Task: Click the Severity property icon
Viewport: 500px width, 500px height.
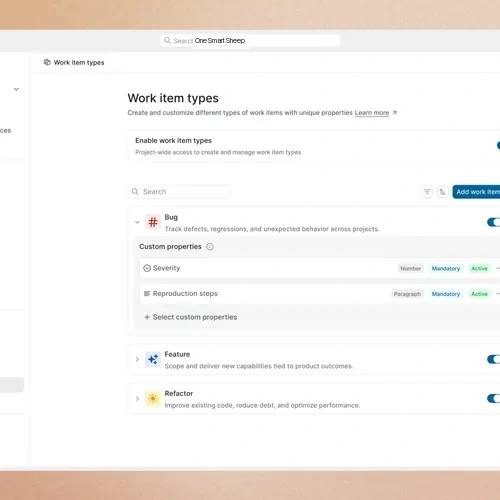Action: (x=147, y=268)
